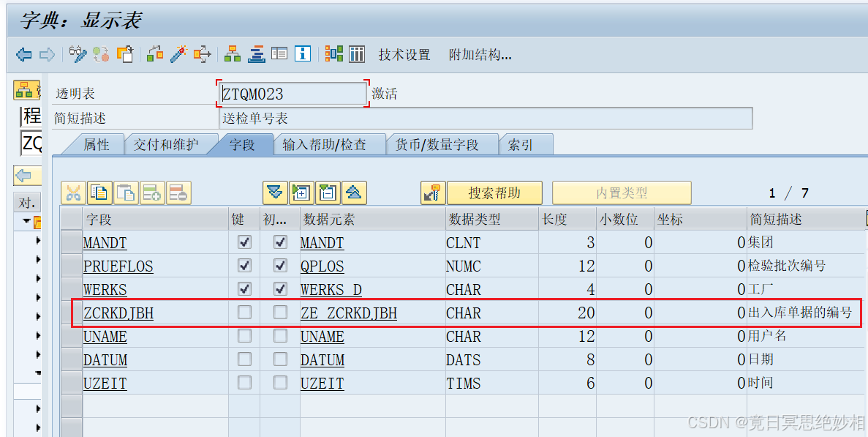
Task: Click the 检验批次编号 description cell
Action: [x=804, y=266]
